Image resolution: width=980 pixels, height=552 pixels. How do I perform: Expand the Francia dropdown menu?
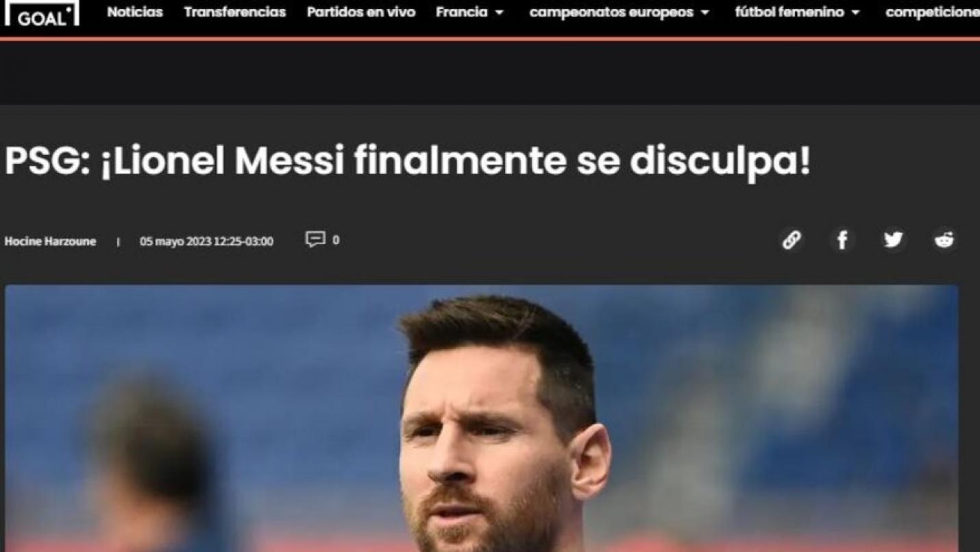pyautogui.click(x=469, y=12)
